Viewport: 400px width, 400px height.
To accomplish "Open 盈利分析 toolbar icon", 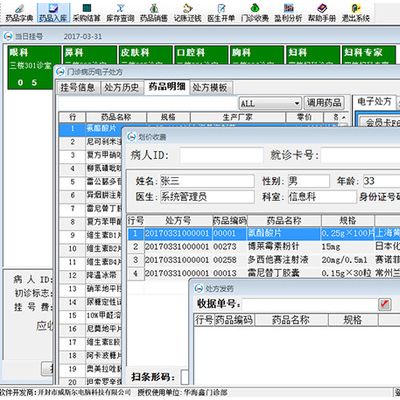I will coord(288,13).
